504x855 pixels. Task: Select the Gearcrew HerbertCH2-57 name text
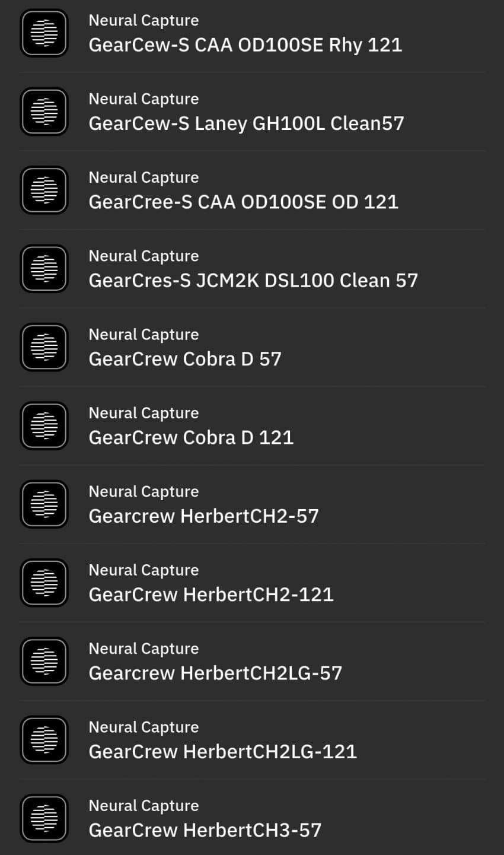203,516
